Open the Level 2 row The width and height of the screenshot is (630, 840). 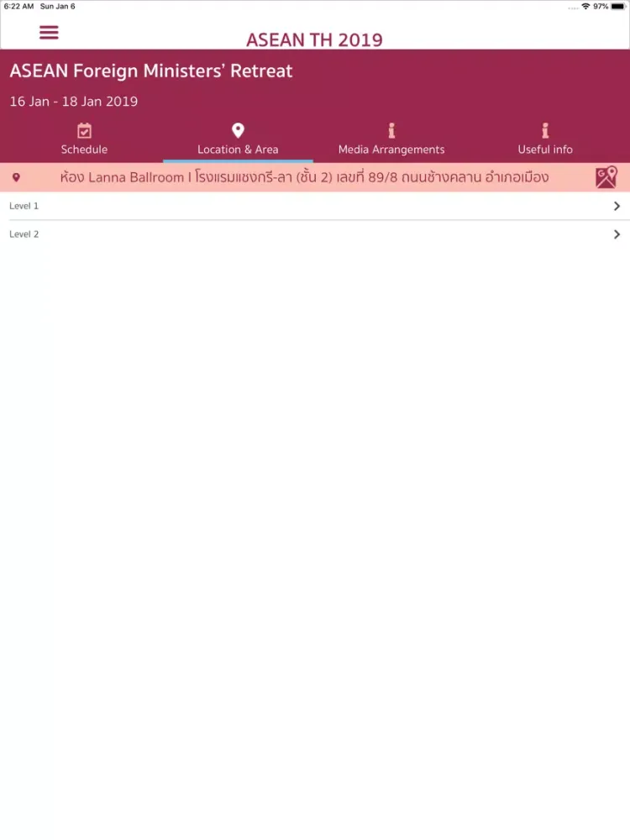coord(315,234)
